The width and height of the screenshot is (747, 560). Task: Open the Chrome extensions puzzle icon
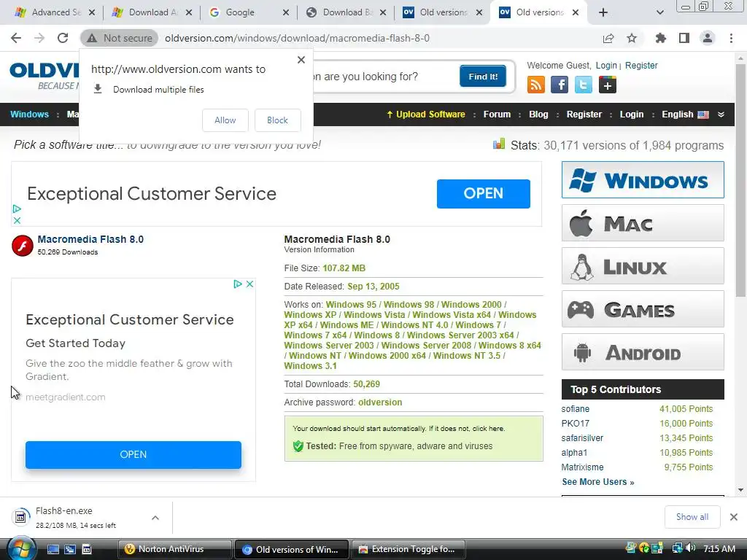click(660, 38)
